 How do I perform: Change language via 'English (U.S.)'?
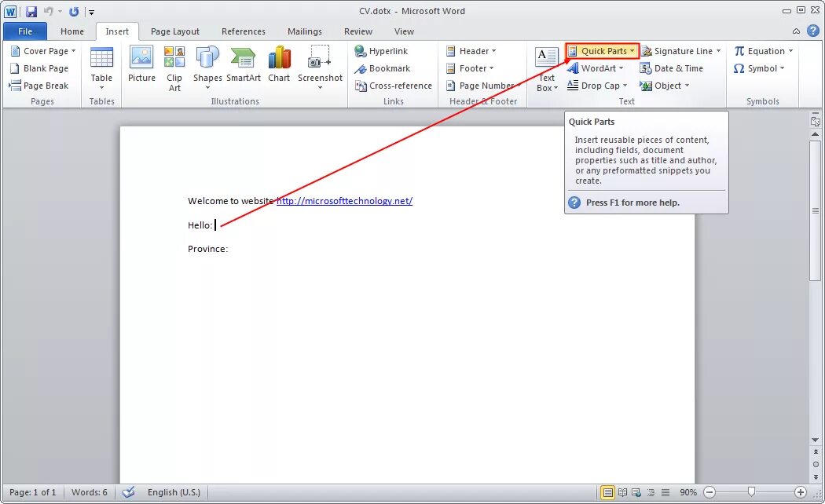click(174, 492)
